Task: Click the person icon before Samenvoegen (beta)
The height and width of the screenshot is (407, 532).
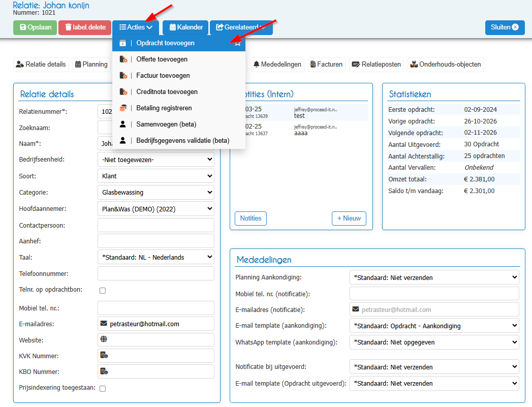Action: click(123, 124)
